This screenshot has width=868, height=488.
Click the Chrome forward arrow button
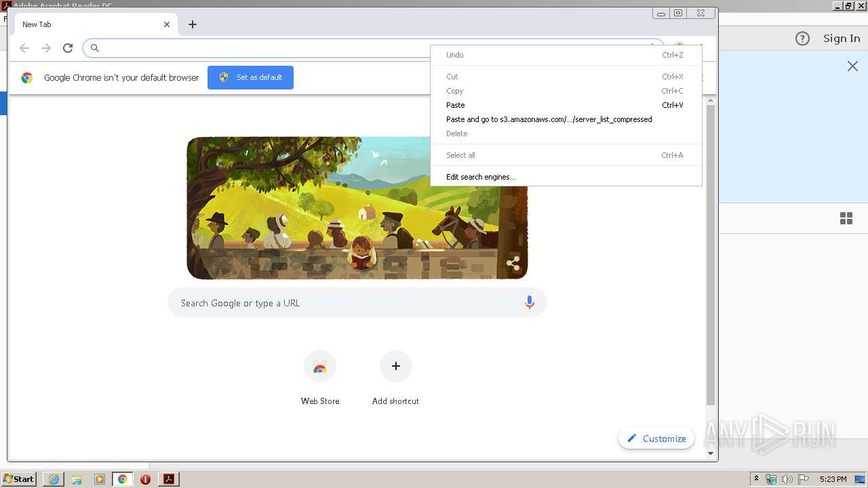tap(46, 48)
